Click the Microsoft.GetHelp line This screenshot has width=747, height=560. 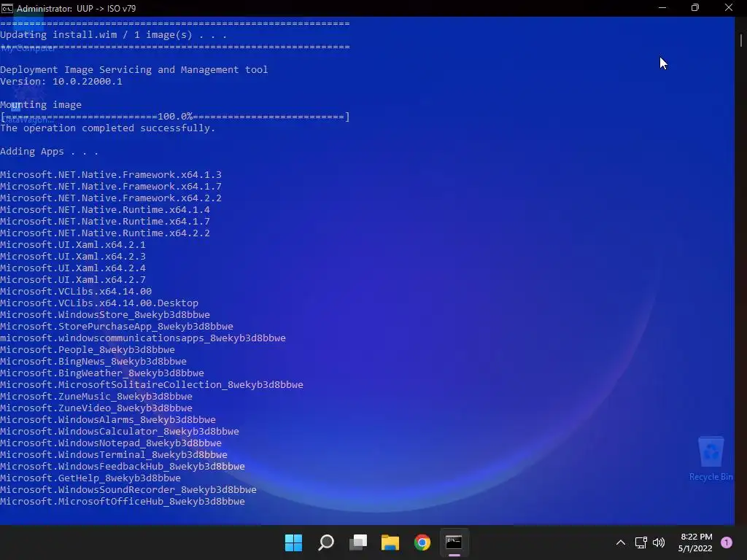(90, 478)
